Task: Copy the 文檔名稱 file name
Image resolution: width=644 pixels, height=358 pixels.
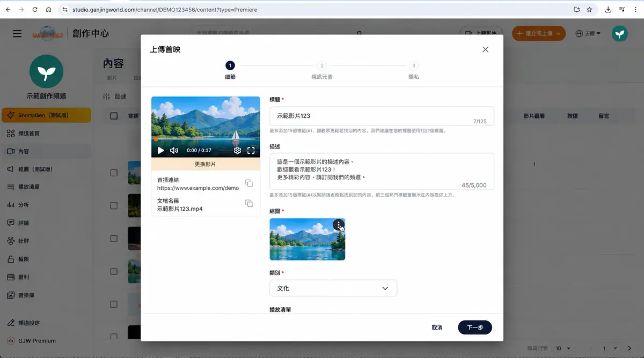Action: (x=249, y=204)
